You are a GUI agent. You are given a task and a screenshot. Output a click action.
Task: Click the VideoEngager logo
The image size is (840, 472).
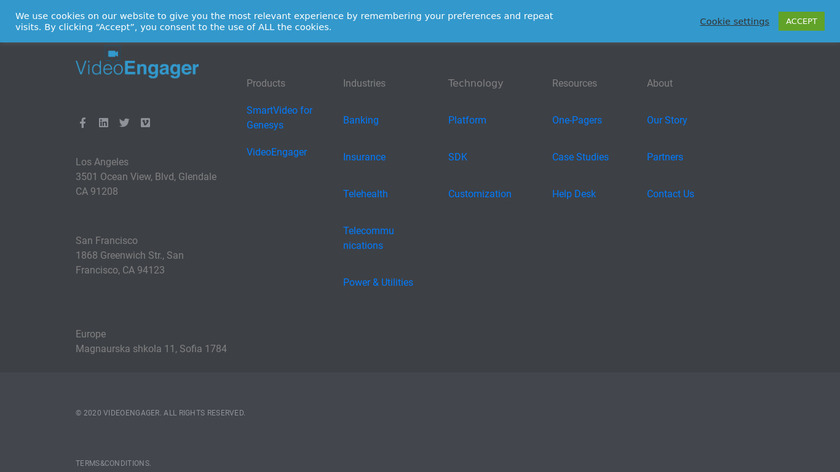(137, 65)
